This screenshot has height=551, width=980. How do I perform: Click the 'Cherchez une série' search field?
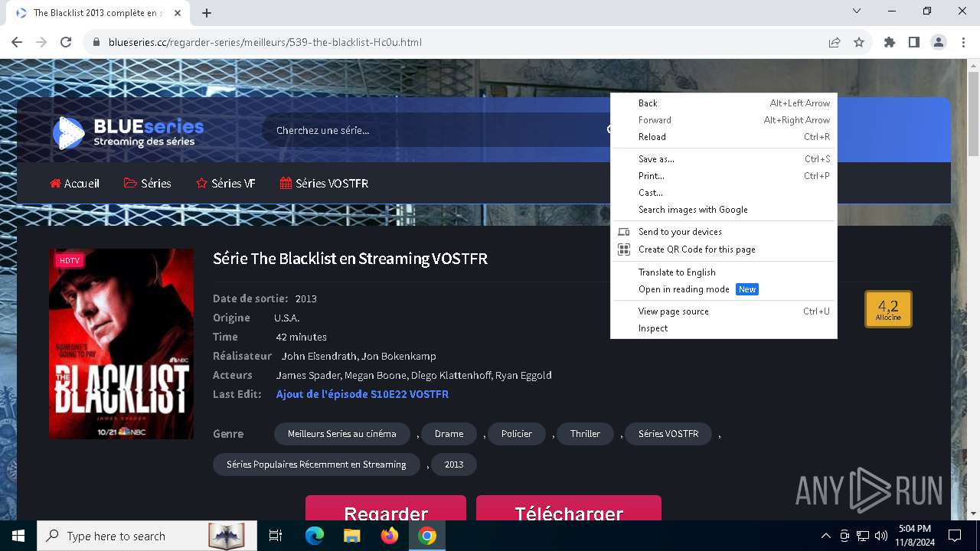click(436, 130)
